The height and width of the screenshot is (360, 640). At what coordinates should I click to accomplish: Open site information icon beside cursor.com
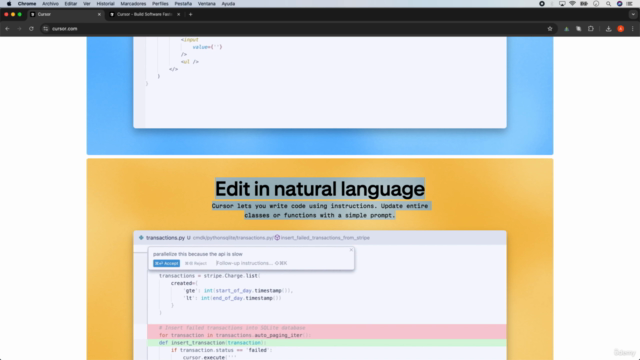tap(46, 29)
